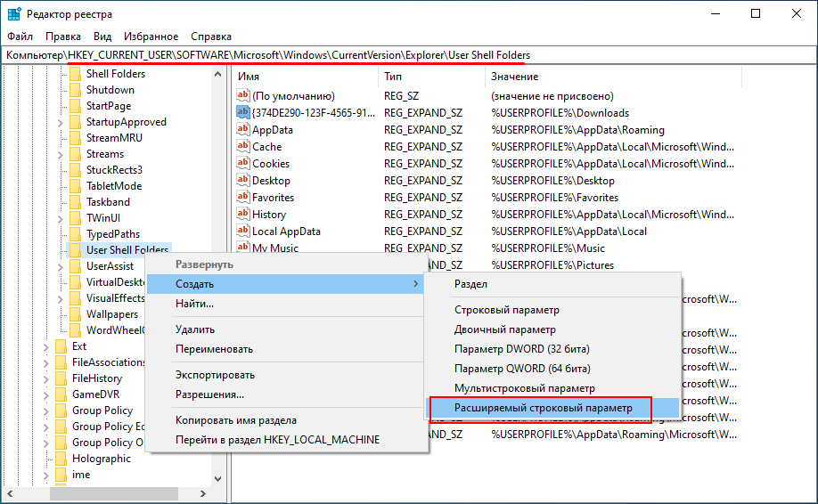This screenshot has width=818, height=504.
Task: Click the string icon next to Cookies value
Action: [x=242, y=163]
